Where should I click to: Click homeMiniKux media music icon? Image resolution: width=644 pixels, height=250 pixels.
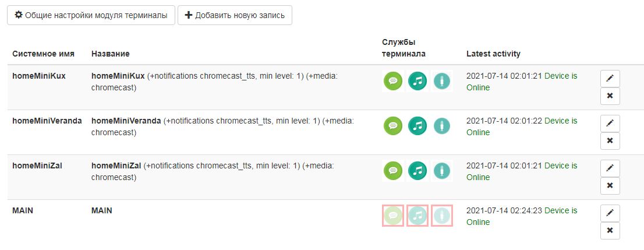(417, 81)
